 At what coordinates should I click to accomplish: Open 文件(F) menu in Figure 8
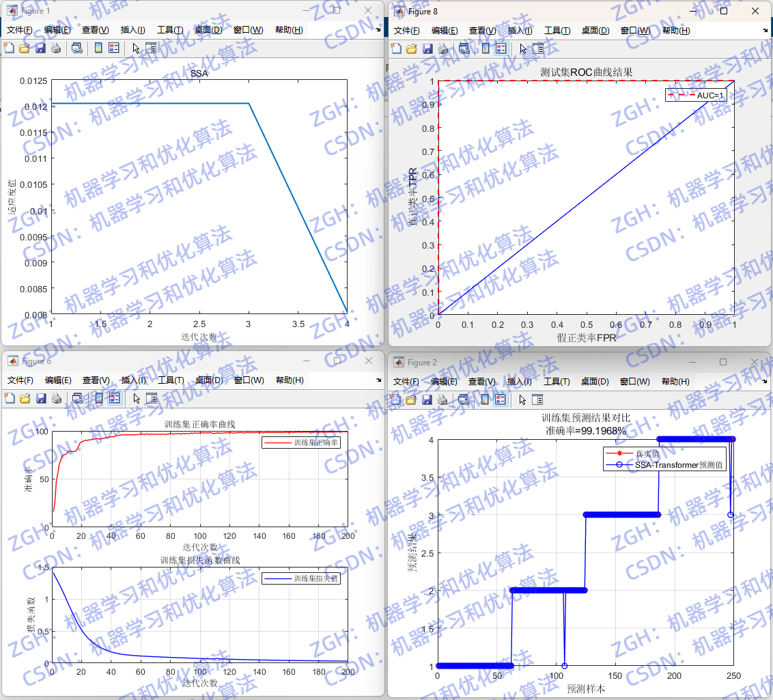tap(407, 31)
